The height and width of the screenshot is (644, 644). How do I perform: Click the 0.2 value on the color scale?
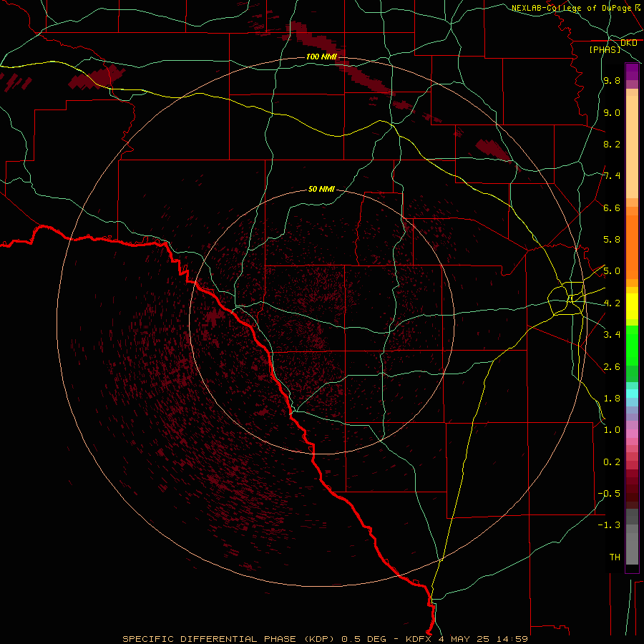click(612, 462)
